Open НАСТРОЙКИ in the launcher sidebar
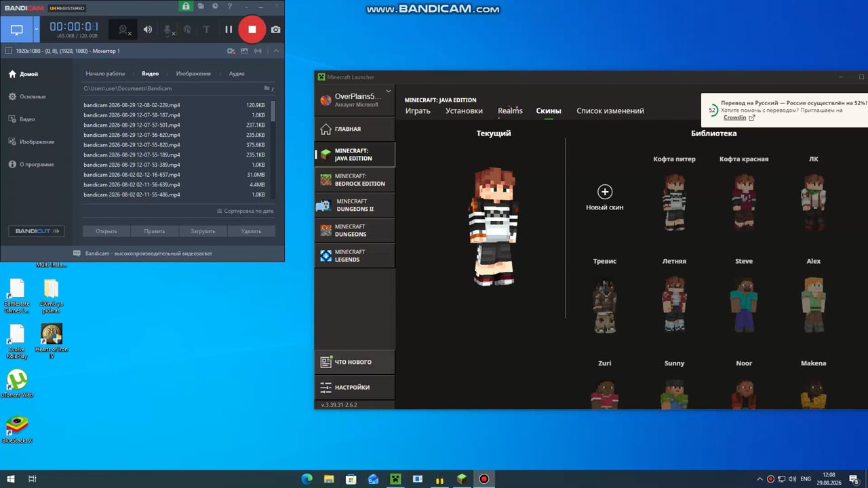The width and height of the screenshot is (868, 488). (x=355, y=387)
